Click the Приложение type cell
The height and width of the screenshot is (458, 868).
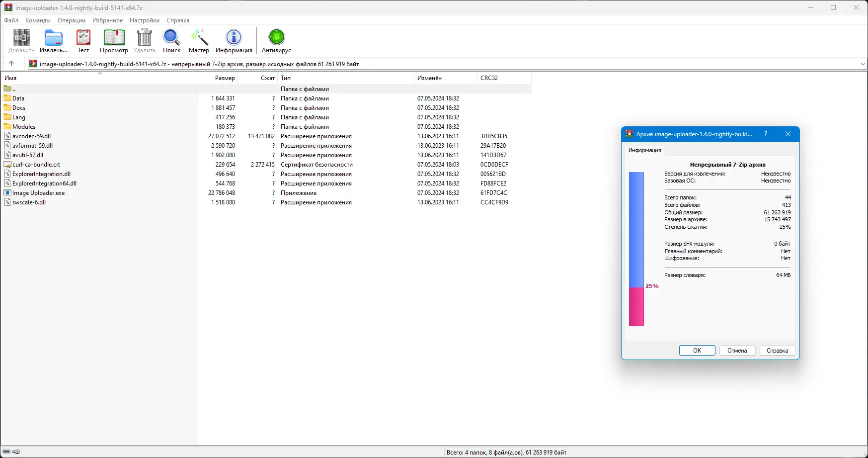pyautogui.click(x=299, y=192)
